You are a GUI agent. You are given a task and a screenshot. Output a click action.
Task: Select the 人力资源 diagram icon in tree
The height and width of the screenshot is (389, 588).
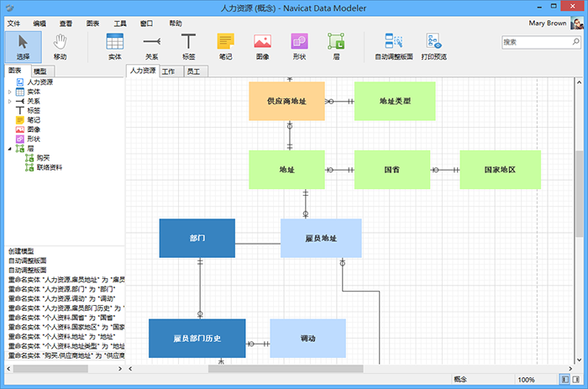pos(20,82)
